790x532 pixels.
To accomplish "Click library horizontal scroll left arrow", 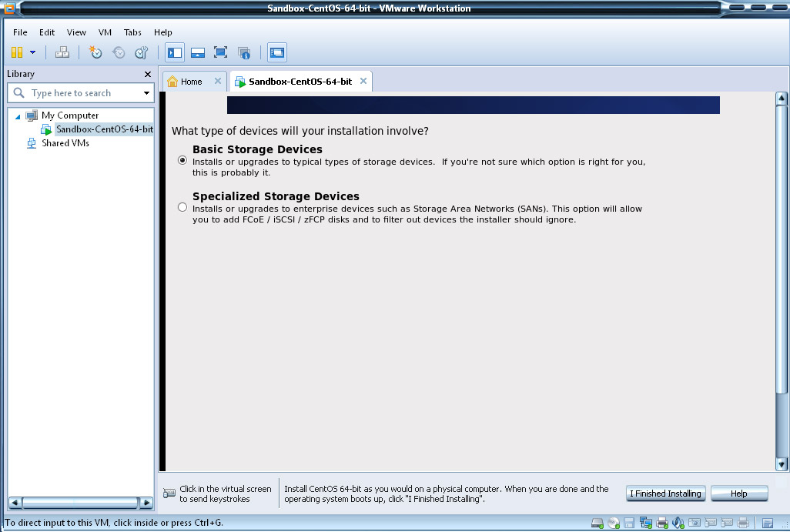I will tap(15, 502).
